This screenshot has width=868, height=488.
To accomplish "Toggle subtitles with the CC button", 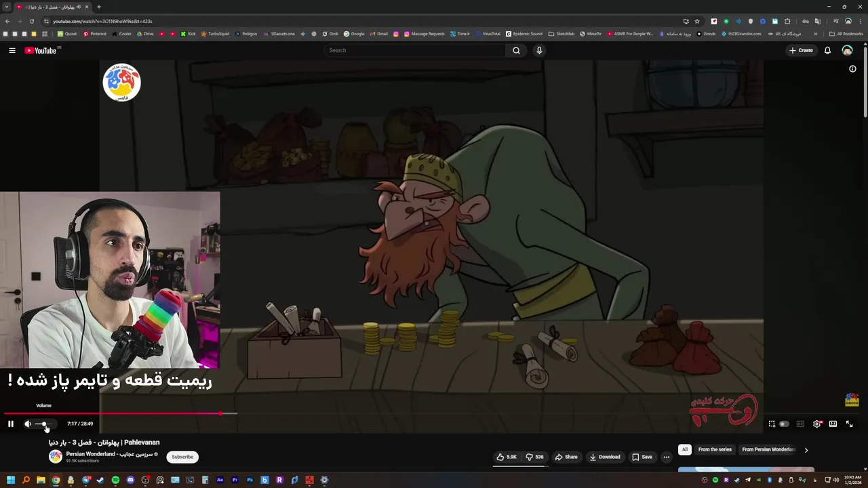I will 800,424.
